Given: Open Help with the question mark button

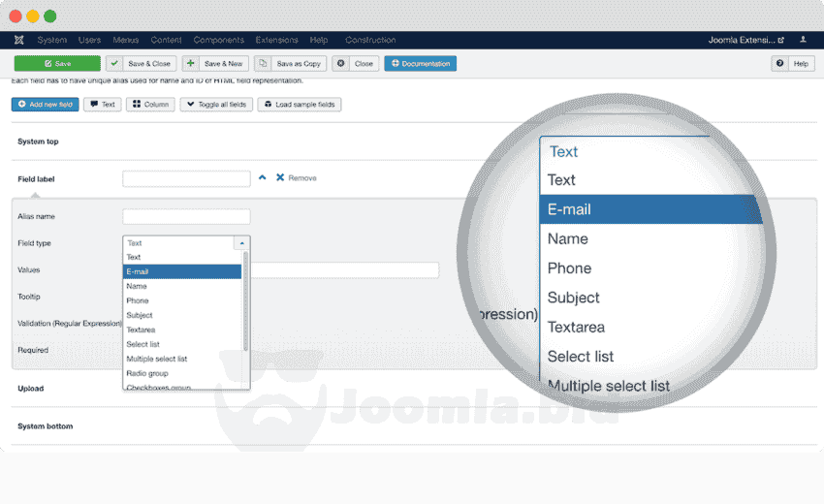Looking at the screenshot, I should pyautogui.click(x=792, y=63).
